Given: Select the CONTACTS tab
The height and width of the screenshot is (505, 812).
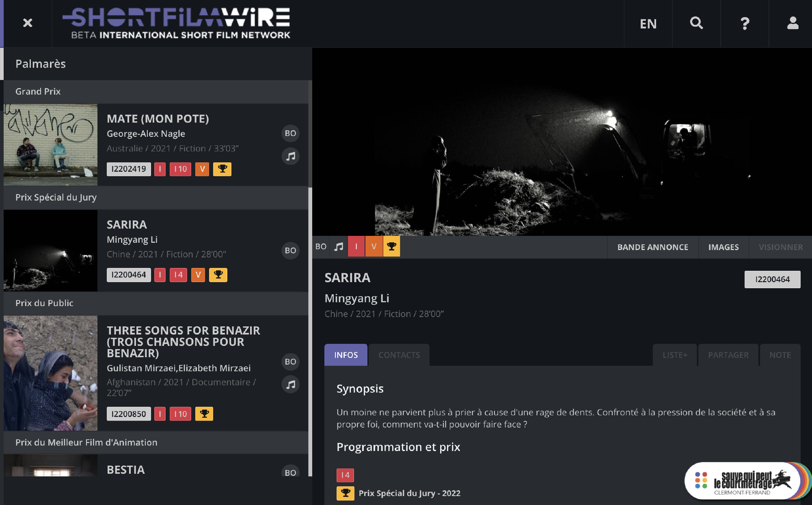Looking at the screenshot, I should pos(399,355).
